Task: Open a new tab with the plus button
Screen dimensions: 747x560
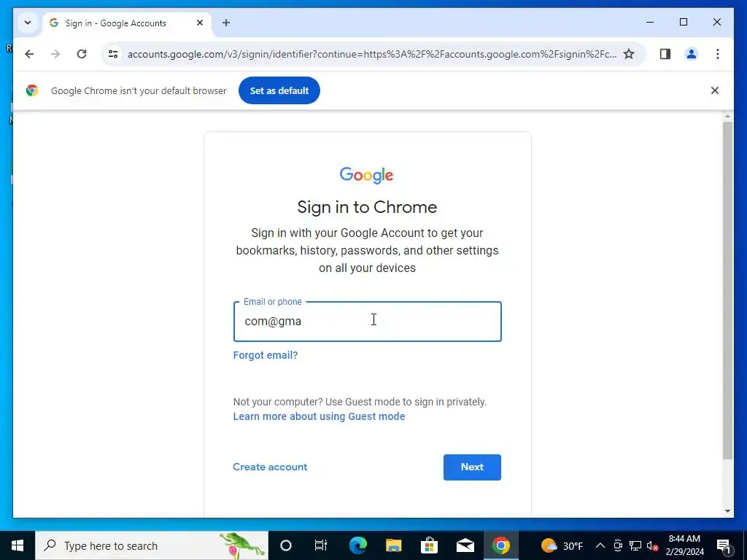Action: tap(226, 23)
